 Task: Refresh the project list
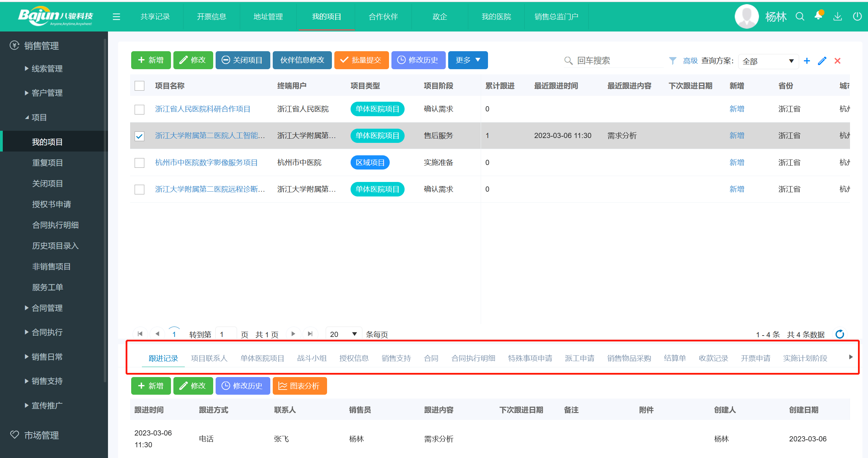(840, 334)
